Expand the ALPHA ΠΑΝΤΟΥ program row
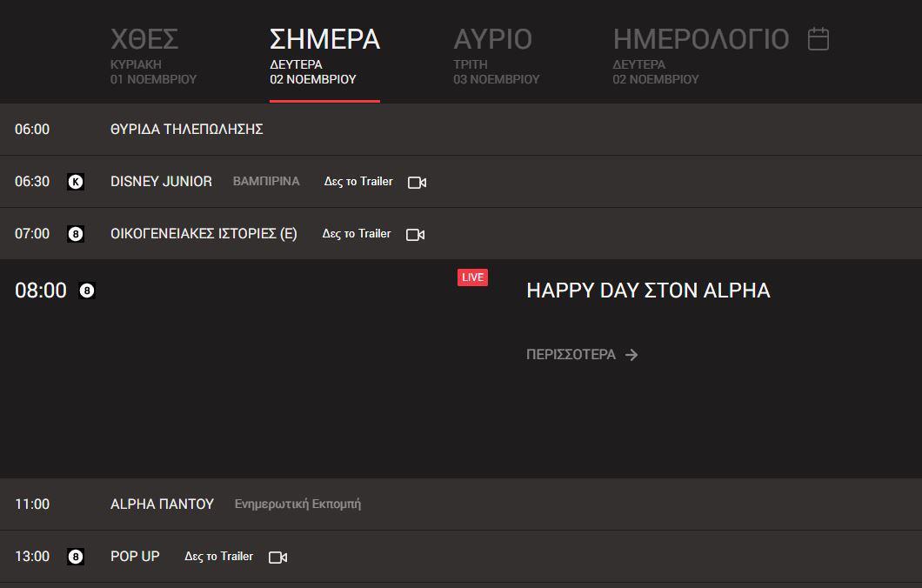This screenshot has width=922, height=588. (x=162, y=504)
